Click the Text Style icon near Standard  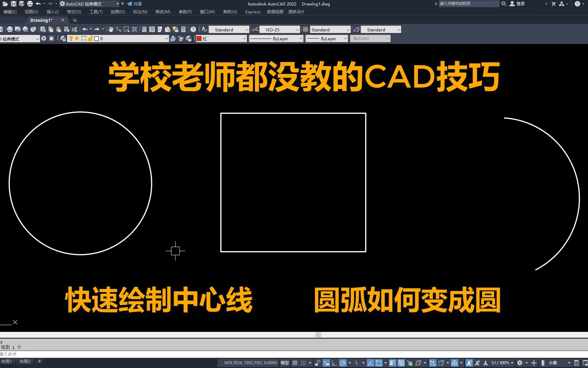pyautogui.click(x=203, y=29)
